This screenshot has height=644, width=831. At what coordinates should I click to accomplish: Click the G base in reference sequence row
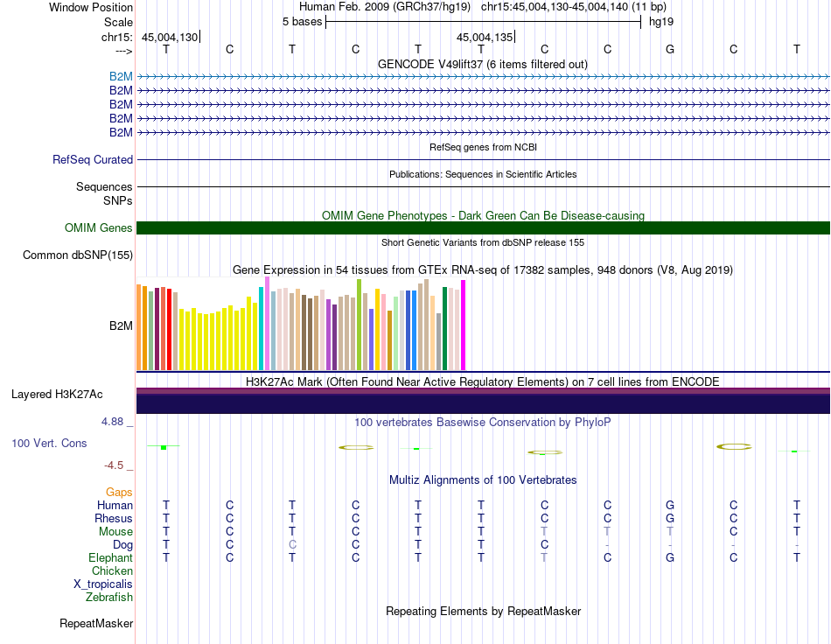pos(670,49)
